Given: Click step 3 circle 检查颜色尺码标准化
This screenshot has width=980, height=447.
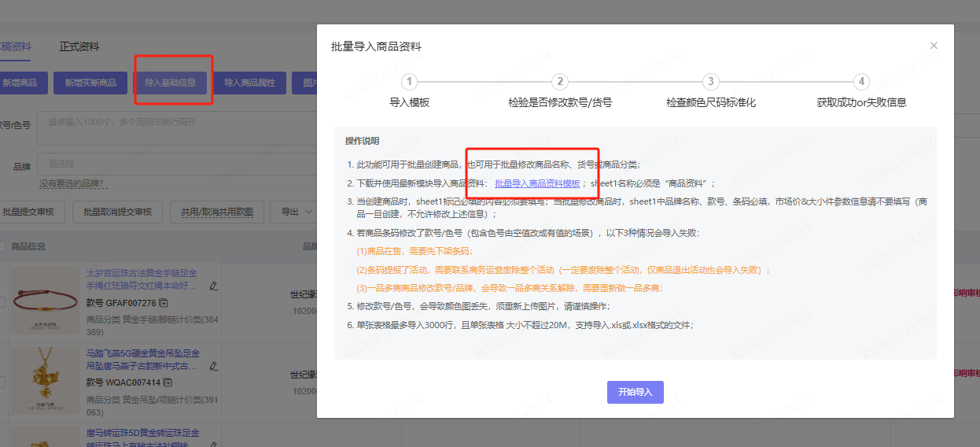Looking at the screenshot, I should pos(711,82).
